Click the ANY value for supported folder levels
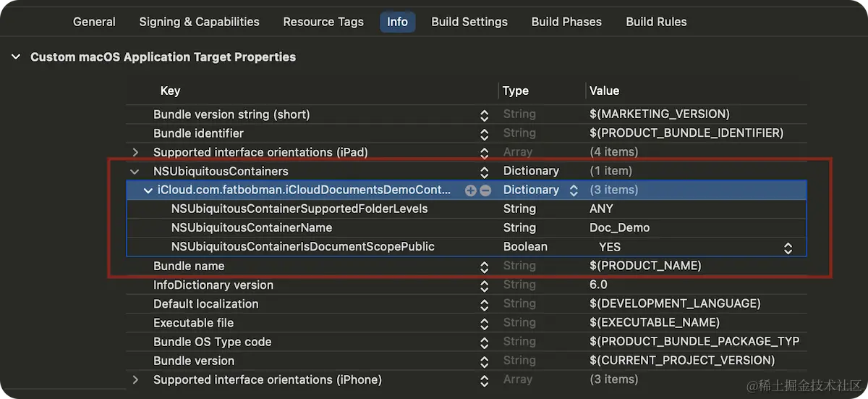This screenshot has height=399, width=868. coord(601,209)
